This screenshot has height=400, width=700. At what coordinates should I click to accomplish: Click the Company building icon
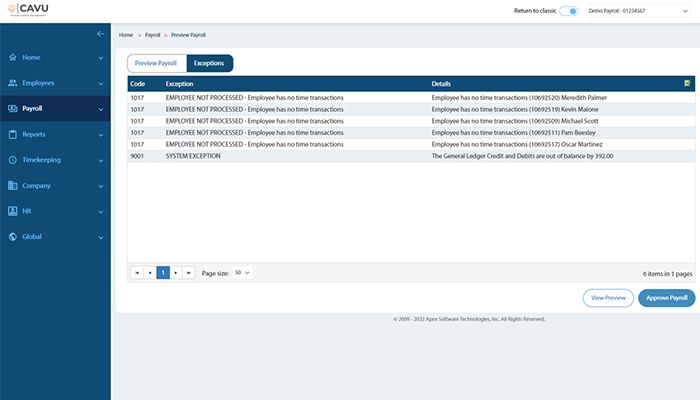tap(12, 186)
